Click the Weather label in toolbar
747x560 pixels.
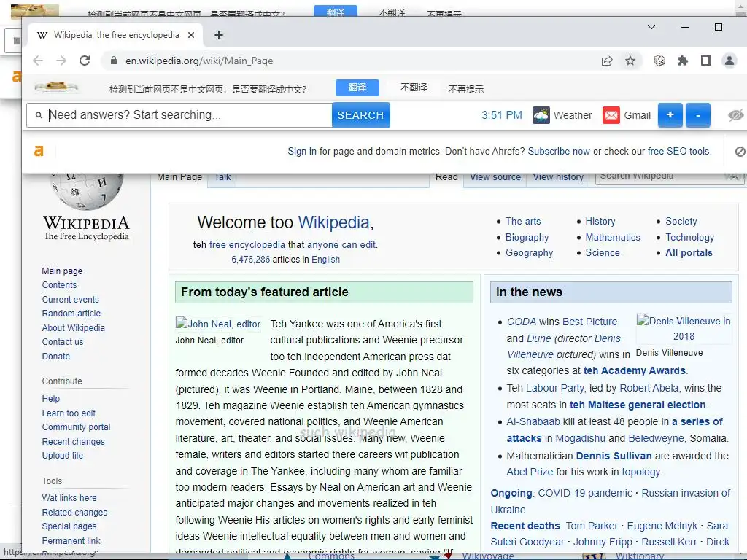click(x=573, y=115)
